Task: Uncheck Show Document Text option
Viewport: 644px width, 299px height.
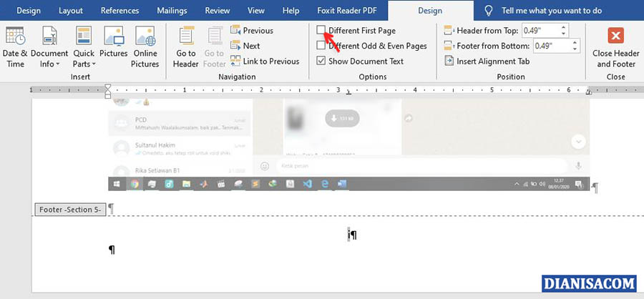Action: click(x=322, y=62)
